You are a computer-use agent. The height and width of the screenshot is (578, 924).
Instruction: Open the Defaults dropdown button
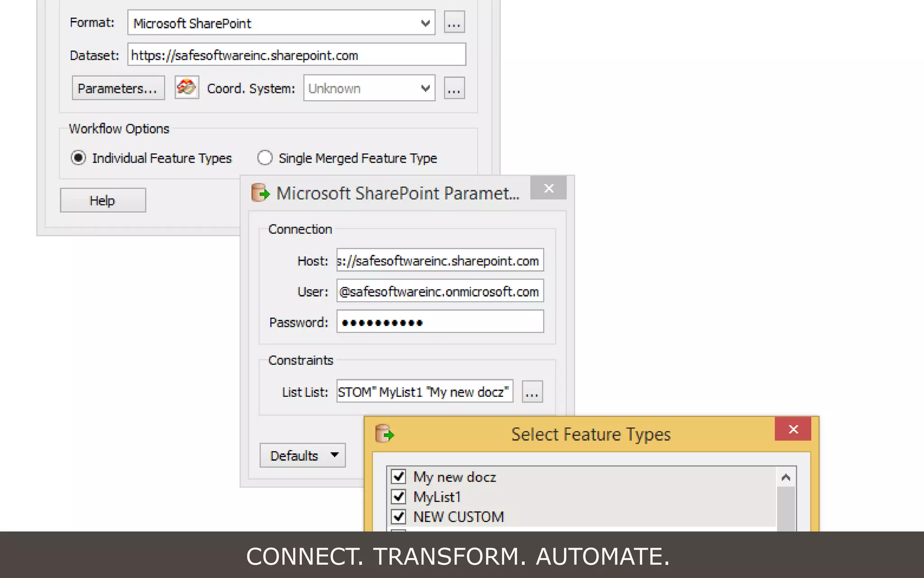[303, 455]
